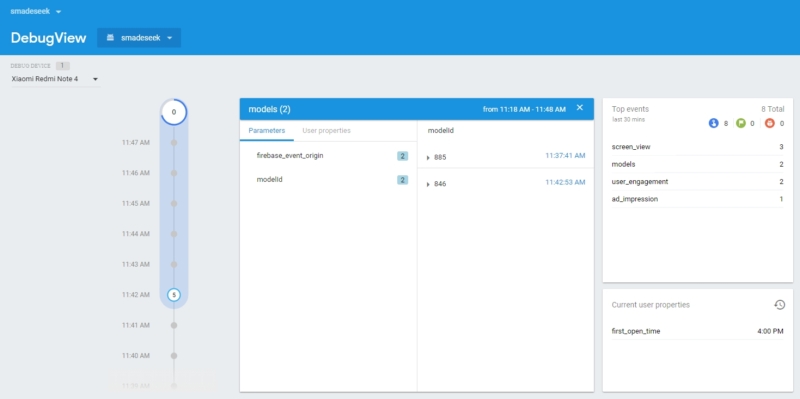Open the smadeseek app selector dropdown

(139, 38)
